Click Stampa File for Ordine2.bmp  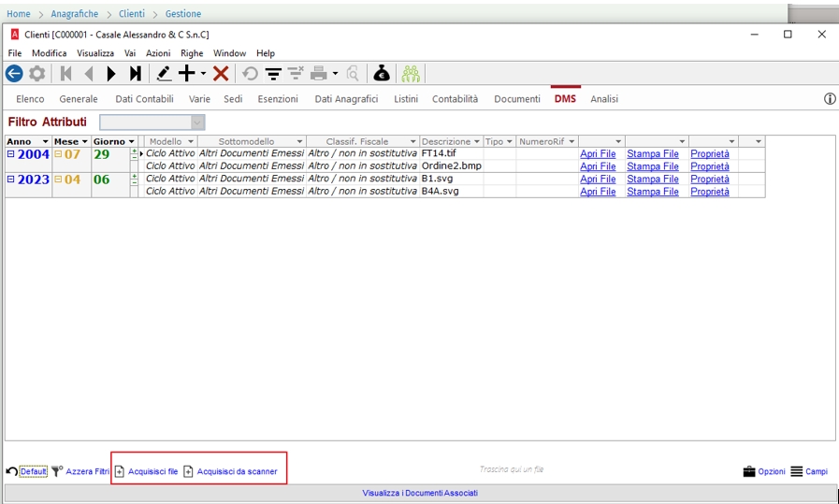(653, 166)
